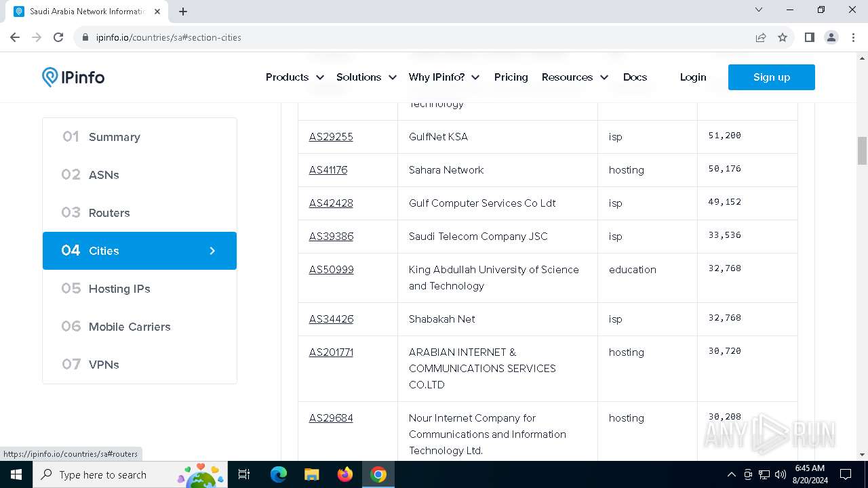Image resolution: width=868 pixels, height=488 pixels.
Task: Open the Docs page
Action: coord(635,77)
